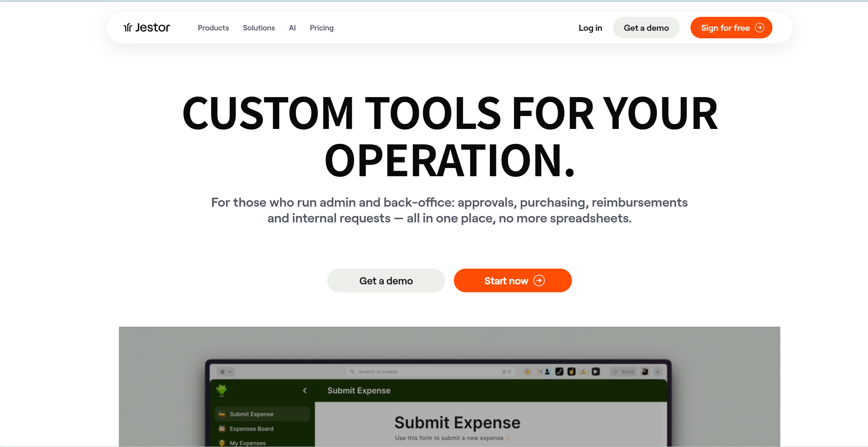Click the Start now button
The height and width of the screenshot is (447, 868).
coord(513,280)
